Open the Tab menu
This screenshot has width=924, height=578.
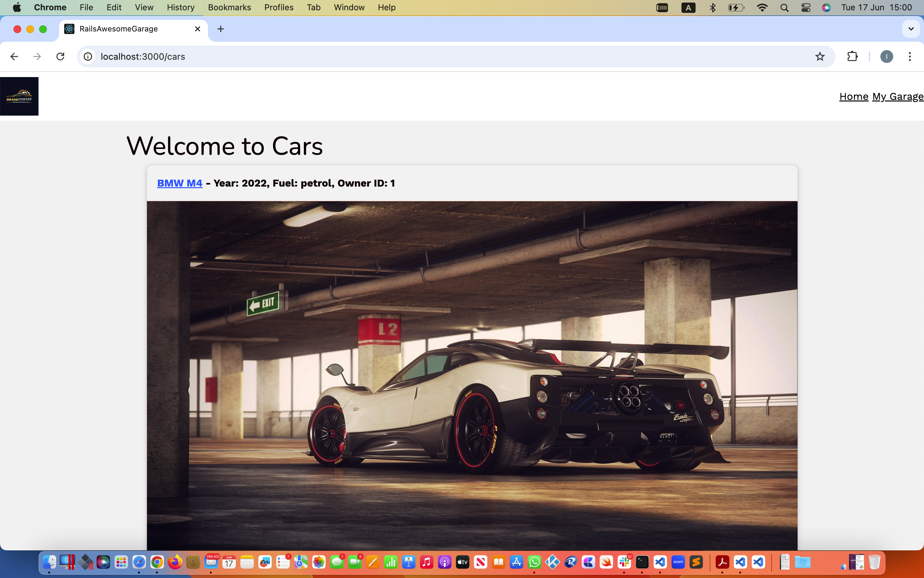click(313, 7)
